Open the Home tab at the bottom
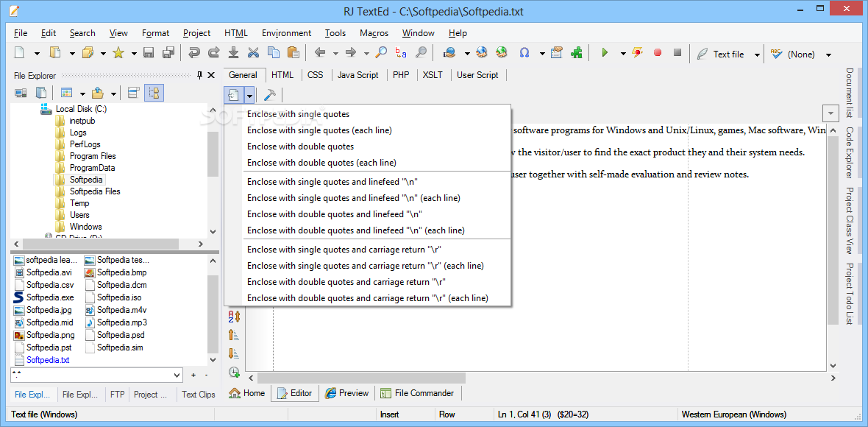 click(x=246, y=393)
